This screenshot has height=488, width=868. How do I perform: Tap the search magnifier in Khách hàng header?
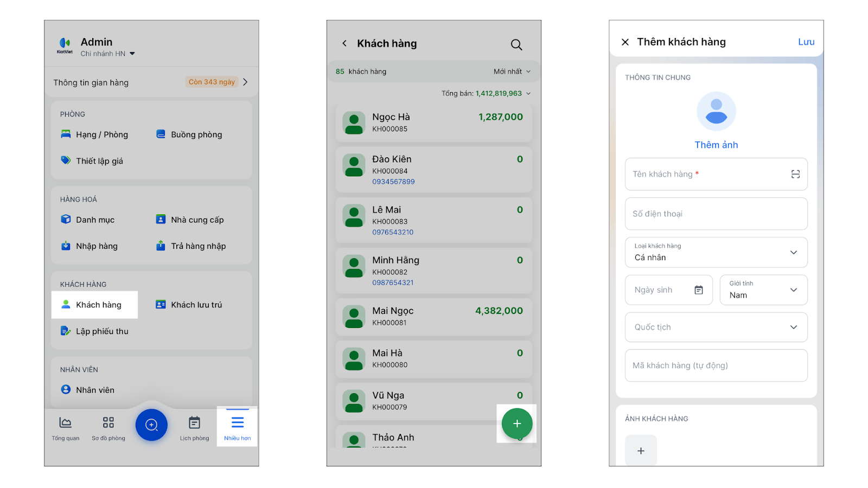pyautogui.click(x=516, y=44)
